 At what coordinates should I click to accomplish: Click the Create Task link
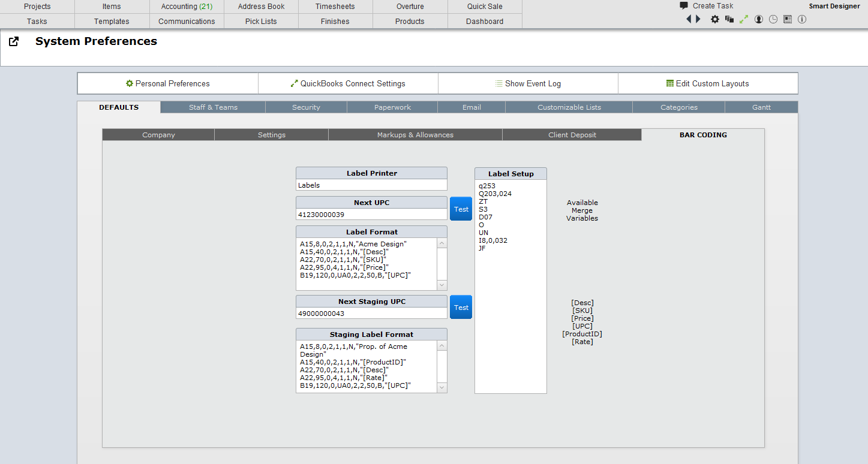pos(713,6)
